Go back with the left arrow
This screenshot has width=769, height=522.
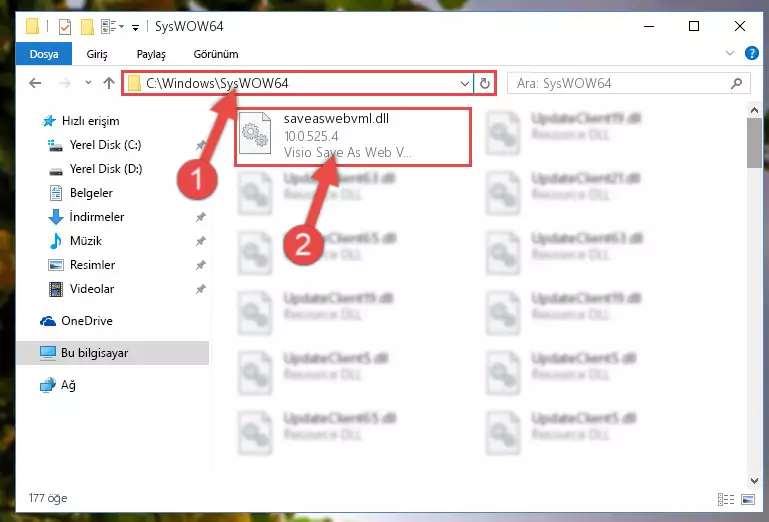click(x=35, y=83)
